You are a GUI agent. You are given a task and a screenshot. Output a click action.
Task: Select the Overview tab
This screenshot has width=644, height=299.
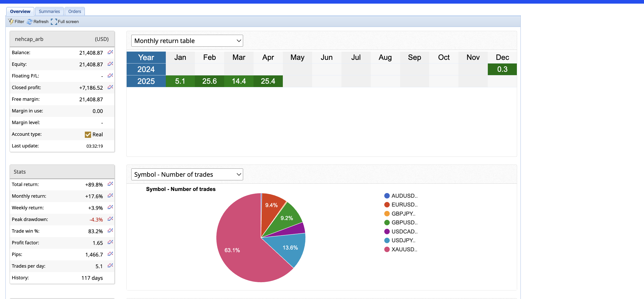(20, 11)
